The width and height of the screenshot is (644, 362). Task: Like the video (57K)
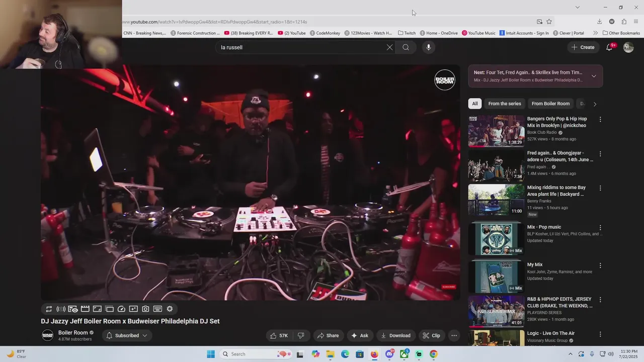279,336
